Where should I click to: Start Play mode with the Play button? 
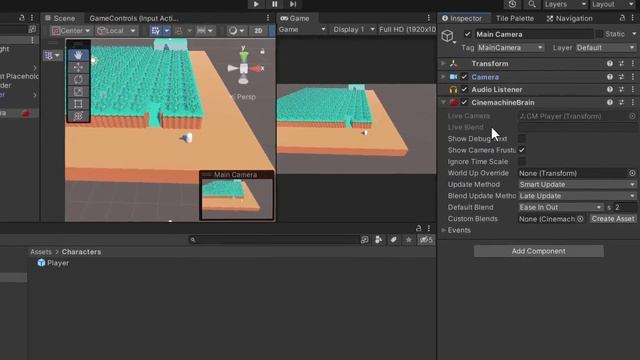[256, 4]
